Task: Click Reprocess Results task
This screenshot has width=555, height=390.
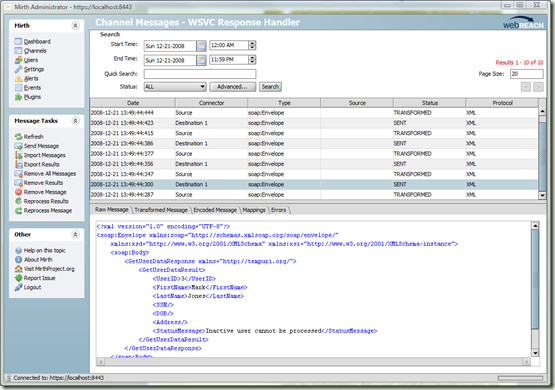Action: [41, 201]
